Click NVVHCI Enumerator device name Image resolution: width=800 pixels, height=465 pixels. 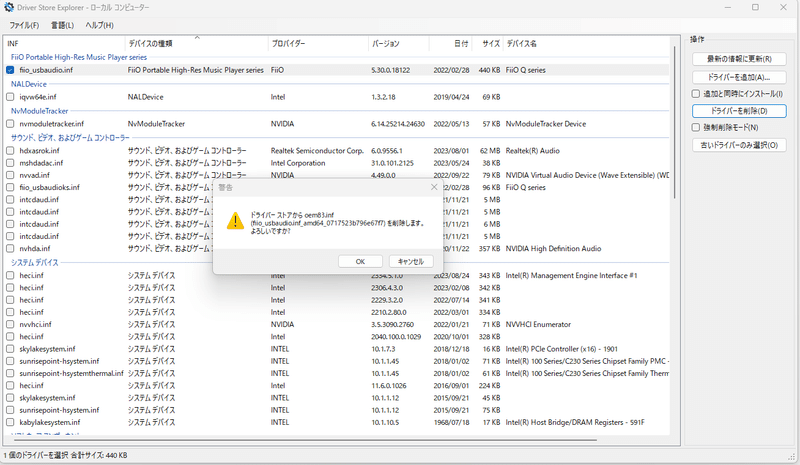tap(538, 324)
